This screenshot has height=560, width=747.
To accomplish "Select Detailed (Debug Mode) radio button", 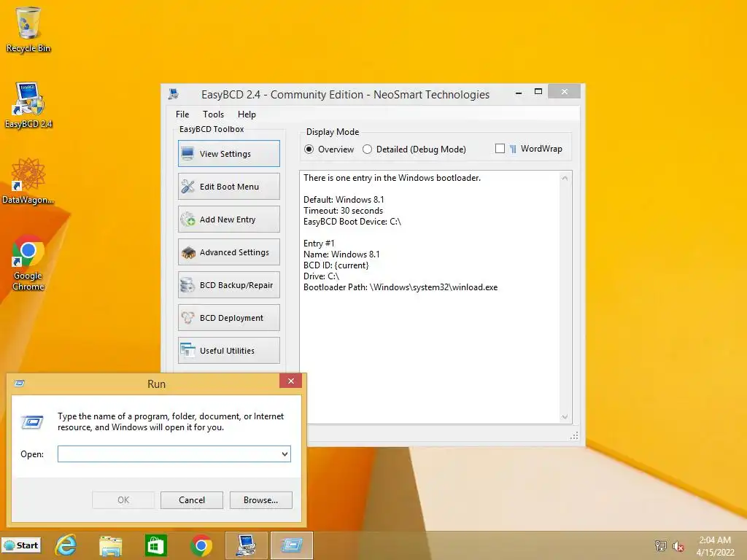I will tap(368, 149).
